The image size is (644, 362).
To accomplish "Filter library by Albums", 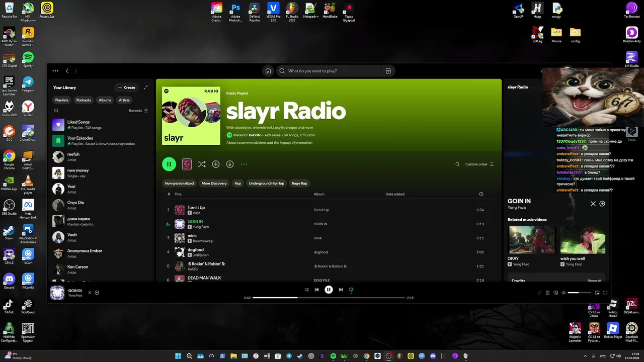I will [x=105, y=100].
